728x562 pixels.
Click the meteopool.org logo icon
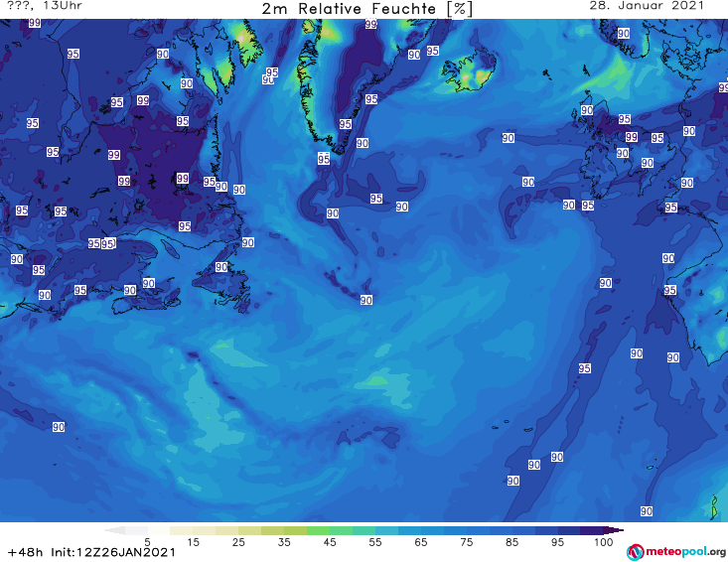pos(635,552)
